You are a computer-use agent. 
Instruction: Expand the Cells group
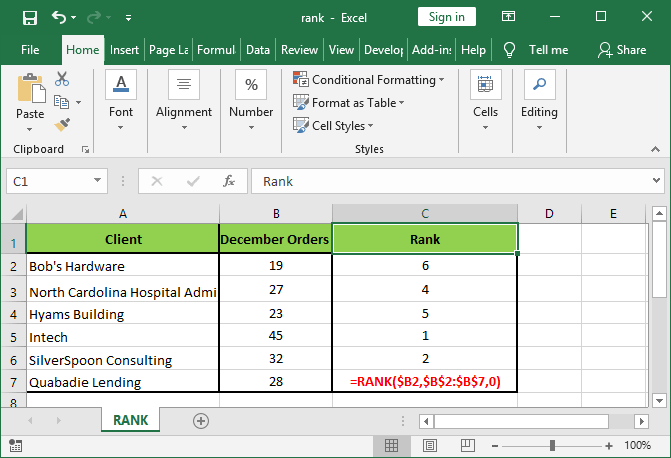pyautogui.click(x=485, y=101)
